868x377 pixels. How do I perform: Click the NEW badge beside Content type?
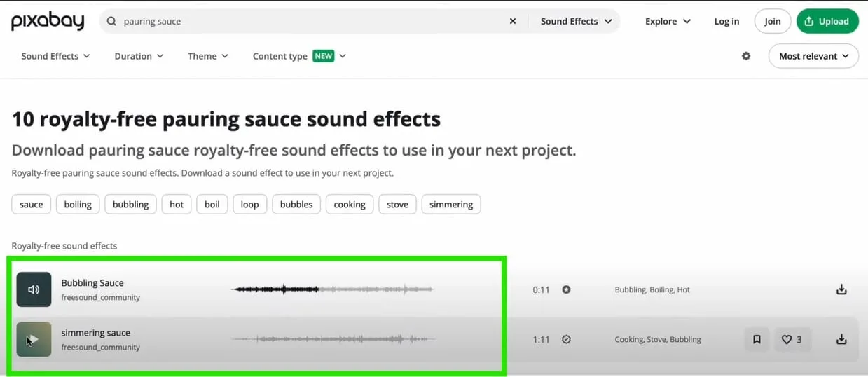[x=323, y=56]
